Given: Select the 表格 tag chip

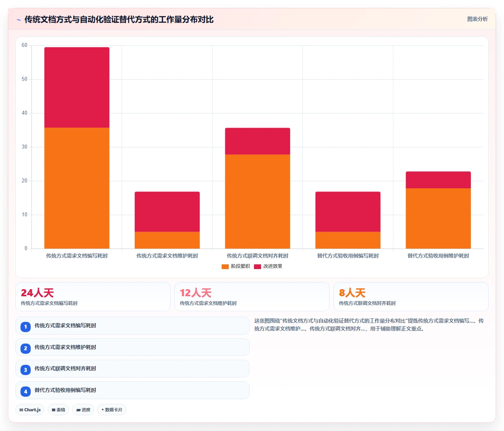Looking at the screenshot, I should pyautogui.click(x=58, y=410).
